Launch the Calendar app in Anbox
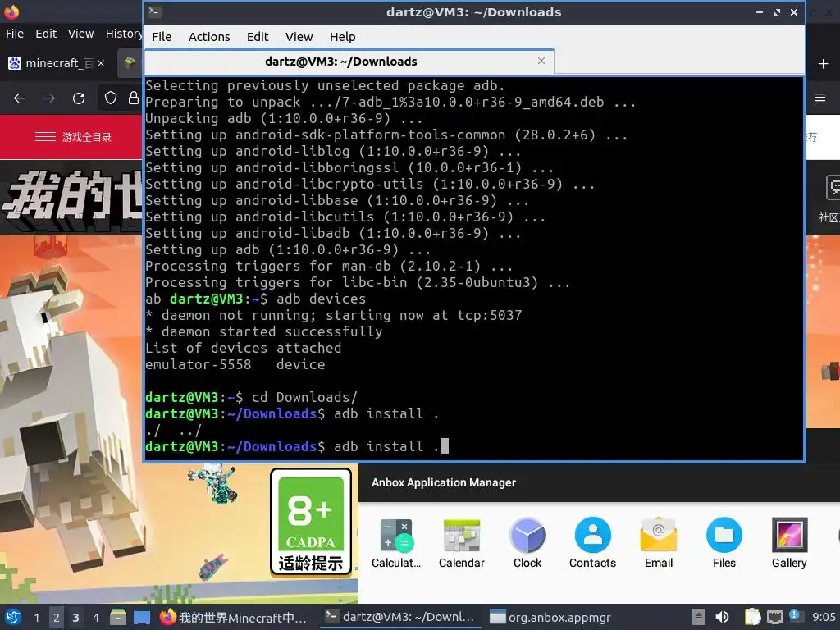840x630 pixels. pyautogui.click(x=461, y=543)
